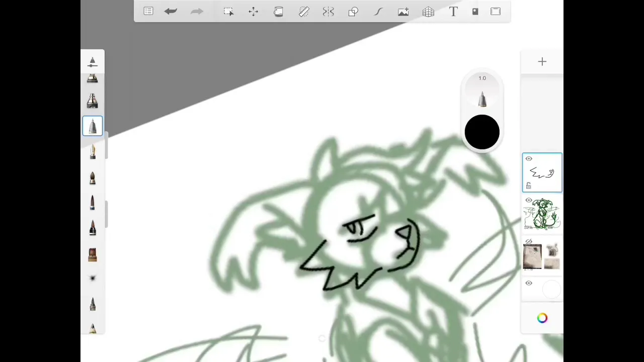Open the Ruler guides tool
Image resolution: width=644 pixels, height=362 pixels.
coord(303,11)
